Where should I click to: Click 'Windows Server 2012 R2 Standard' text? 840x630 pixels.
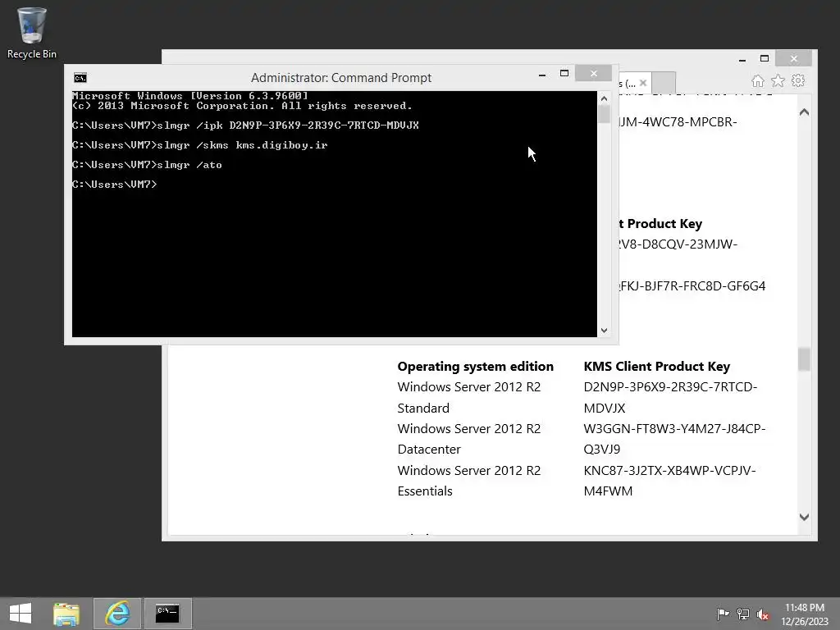pos(468,398)
